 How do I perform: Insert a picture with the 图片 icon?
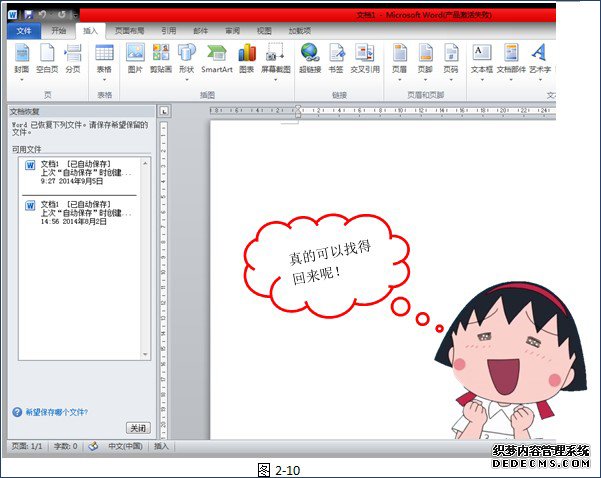point(135,58)
